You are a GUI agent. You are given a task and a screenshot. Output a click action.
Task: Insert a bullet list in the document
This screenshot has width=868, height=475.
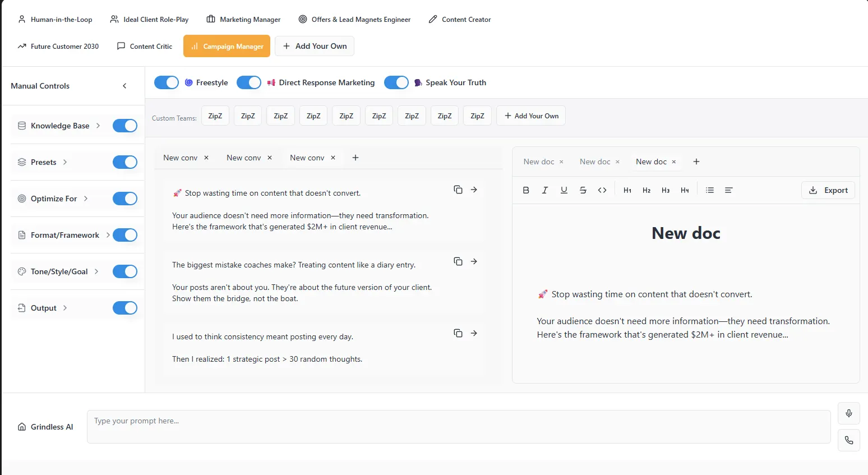(710, 190)
